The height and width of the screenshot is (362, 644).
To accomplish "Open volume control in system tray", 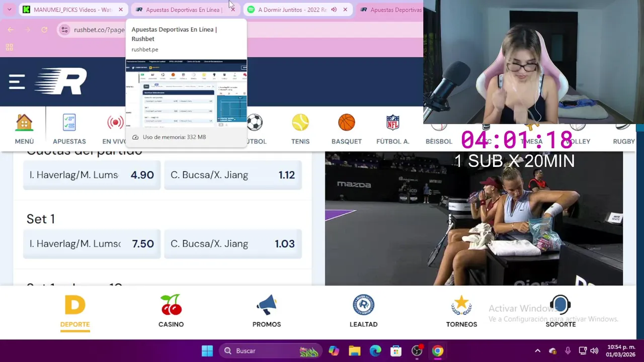I will pyautogui.click(x=594, y=351).
